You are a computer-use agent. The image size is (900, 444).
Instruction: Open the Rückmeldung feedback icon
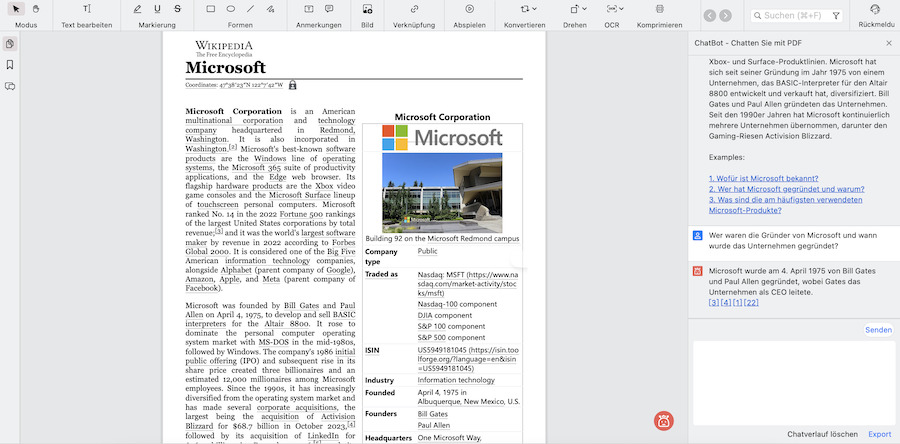point(875,9)
